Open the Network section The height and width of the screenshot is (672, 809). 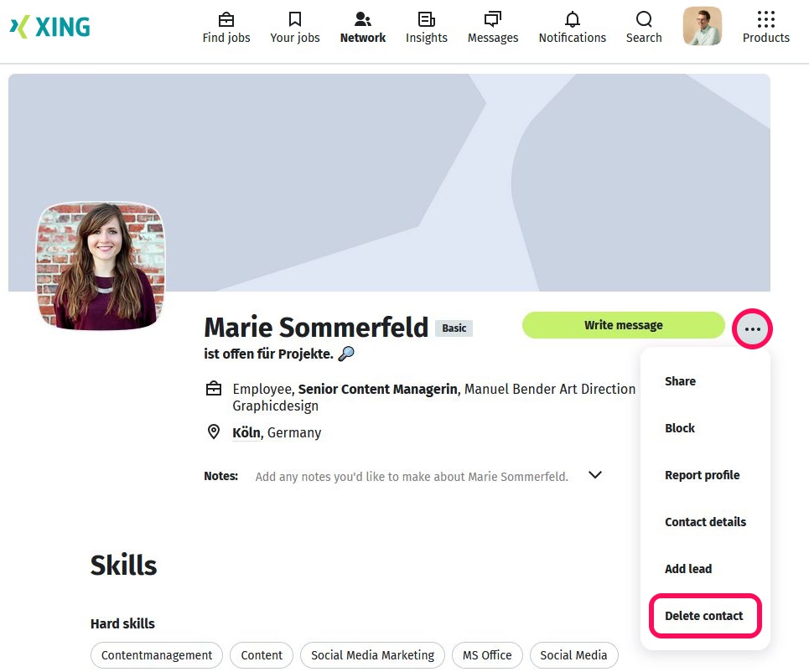363,27
